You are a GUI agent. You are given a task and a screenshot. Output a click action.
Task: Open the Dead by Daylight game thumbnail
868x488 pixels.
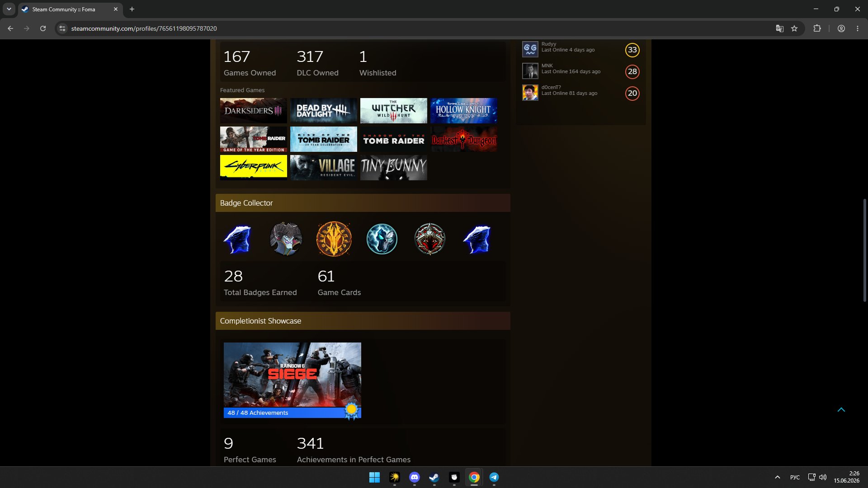tap(324, 111)
